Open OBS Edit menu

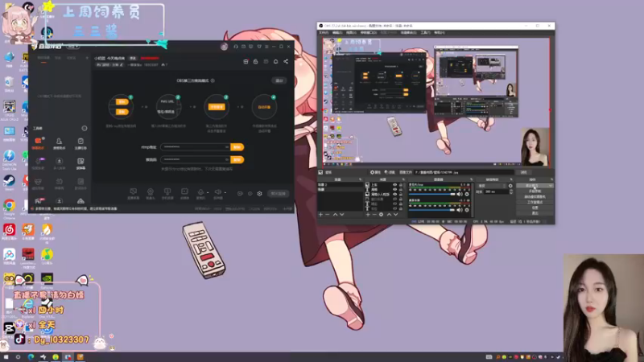[337, 32]
